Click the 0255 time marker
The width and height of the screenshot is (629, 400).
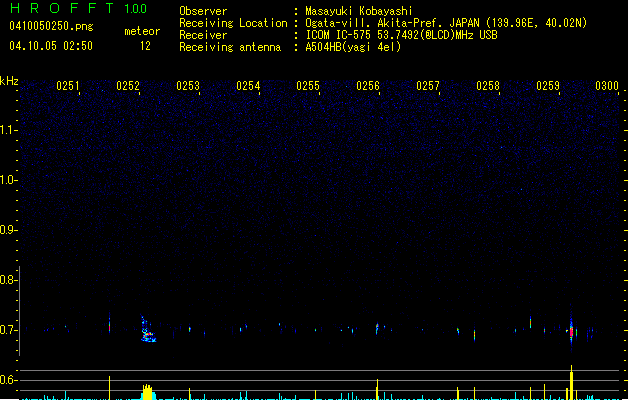click(308, 86)
